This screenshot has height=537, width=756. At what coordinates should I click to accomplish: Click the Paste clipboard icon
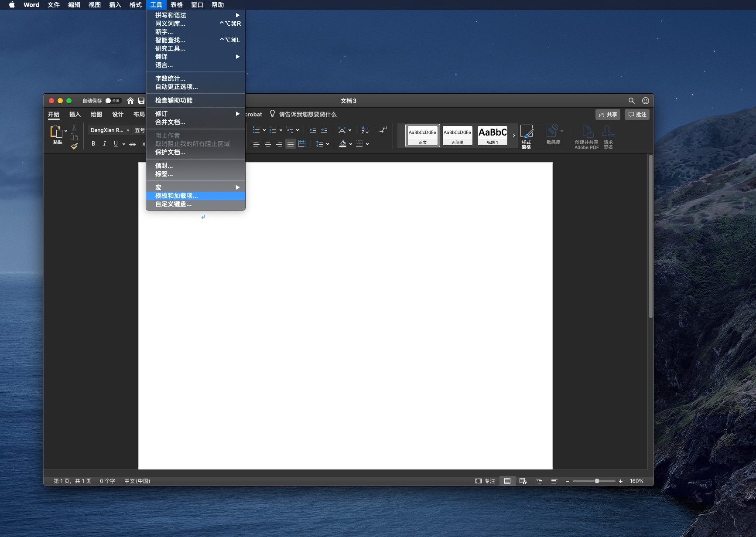[x=56, y=131]
